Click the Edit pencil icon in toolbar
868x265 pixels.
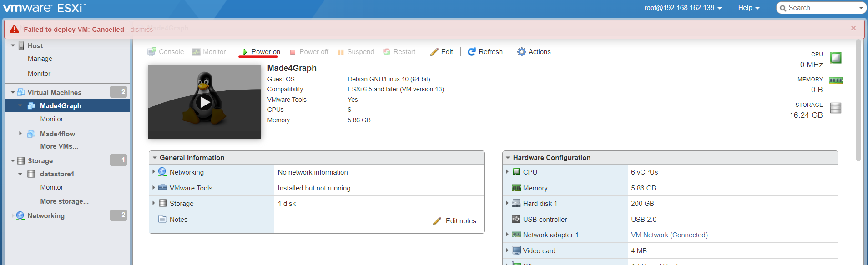point(434,52)
